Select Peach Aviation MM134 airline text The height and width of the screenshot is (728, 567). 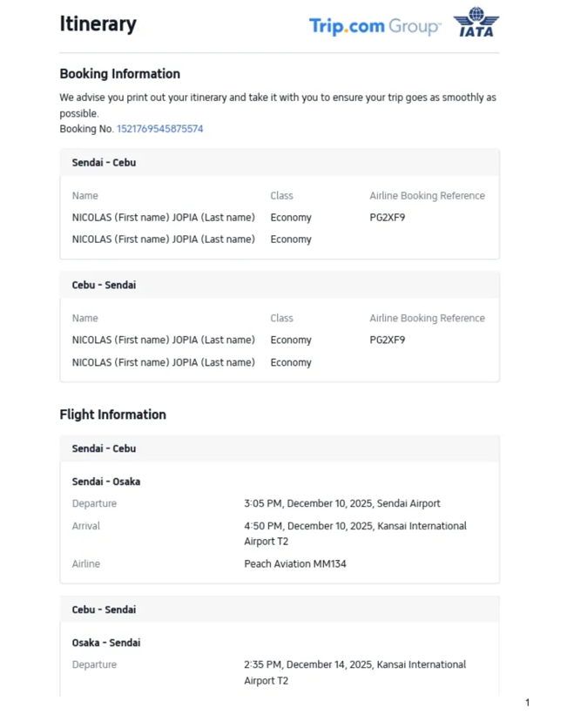tap(294, 564)
